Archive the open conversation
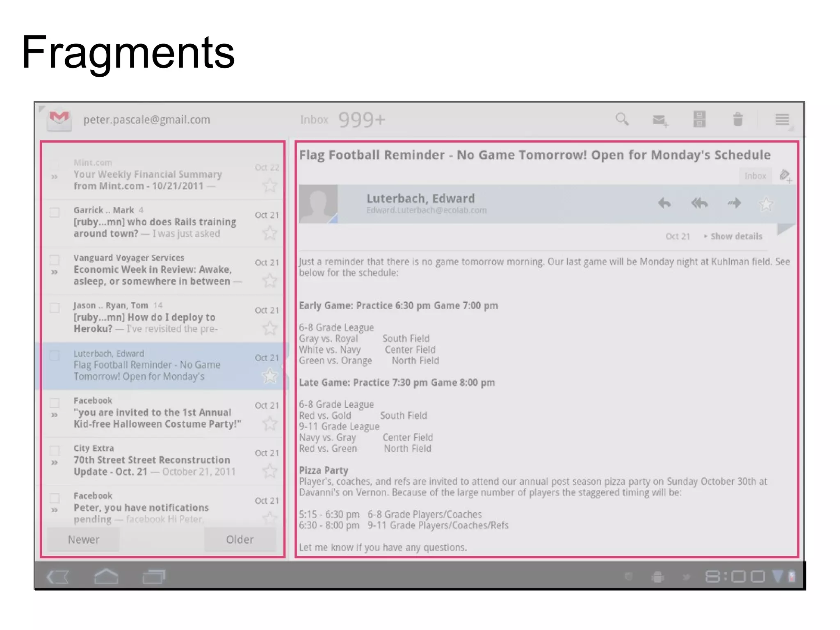The height and width of the screenshot is (630, 840). (x=699, y=119)
